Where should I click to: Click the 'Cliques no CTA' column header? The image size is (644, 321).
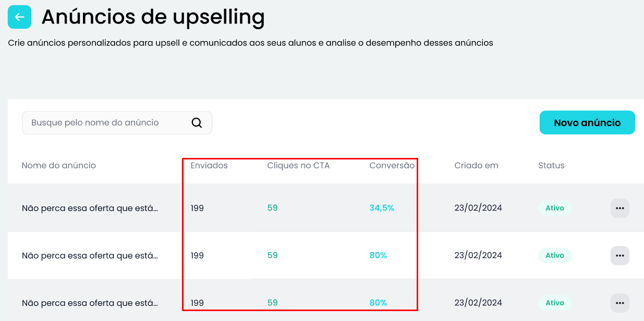click(298, 166)
